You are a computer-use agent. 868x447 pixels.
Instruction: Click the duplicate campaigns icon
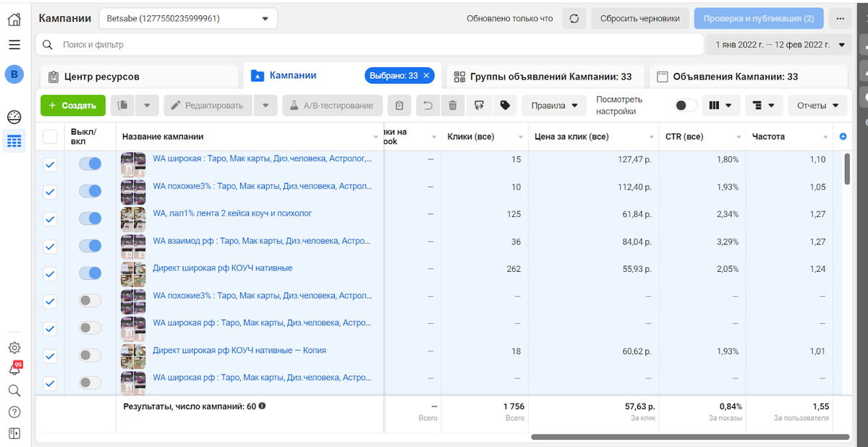(123, 106)
